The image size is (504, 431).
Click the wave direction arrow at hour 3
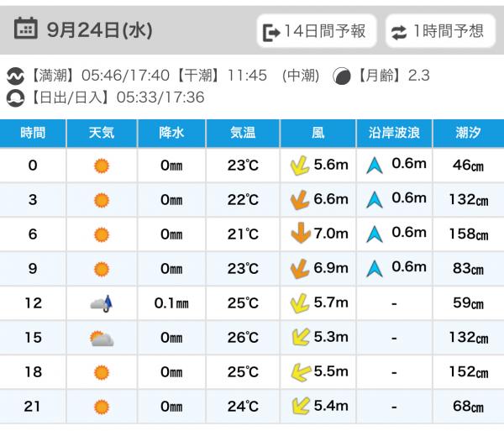point(375,200)
